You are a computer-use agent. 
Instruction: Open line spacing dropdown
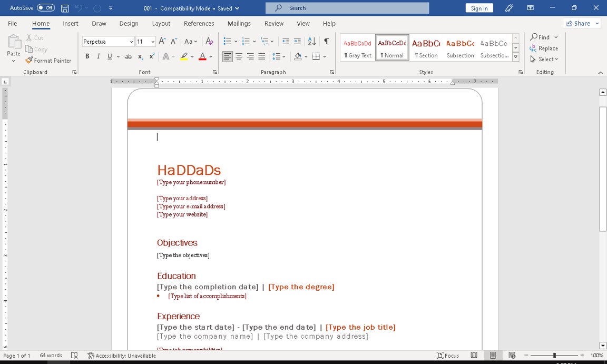click(x=279, y=56)
